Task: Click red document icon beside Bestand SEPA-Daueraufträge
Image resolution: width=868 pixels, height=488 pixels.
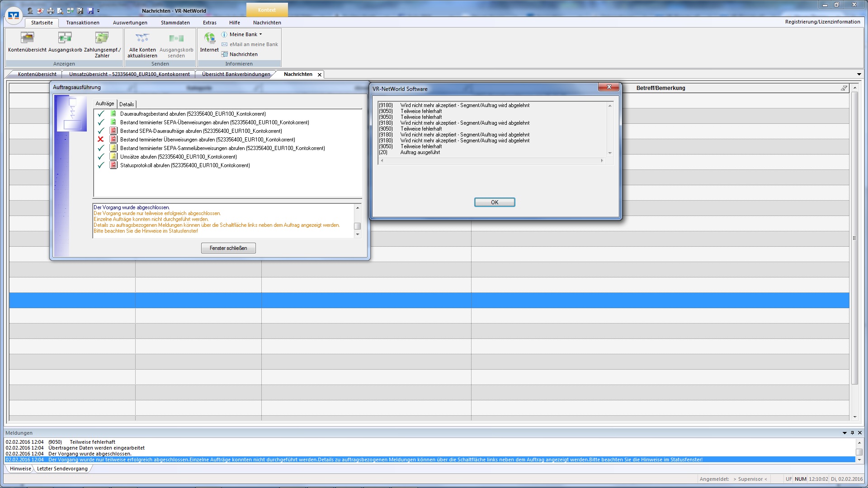Action: pos(113,131)
